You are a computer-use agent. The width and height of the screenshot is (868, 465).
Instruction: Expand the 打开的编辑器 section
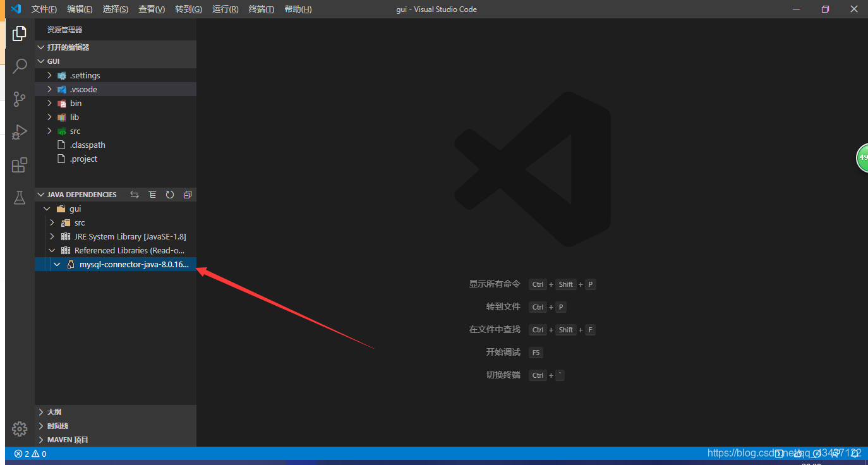pyautogui.click(x=116, y=47)
